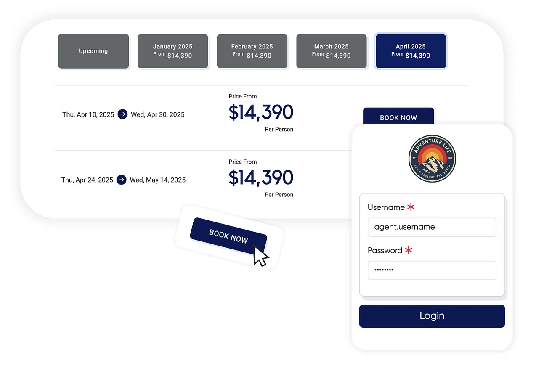Switch to the January 2025 tab
The image size is (536, 392).
172,51
